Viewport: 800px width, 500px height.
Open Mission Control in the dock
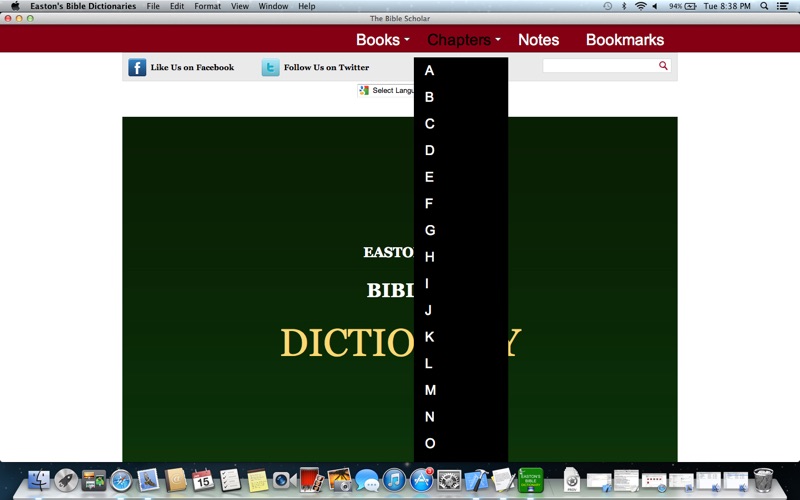[93, 481]
